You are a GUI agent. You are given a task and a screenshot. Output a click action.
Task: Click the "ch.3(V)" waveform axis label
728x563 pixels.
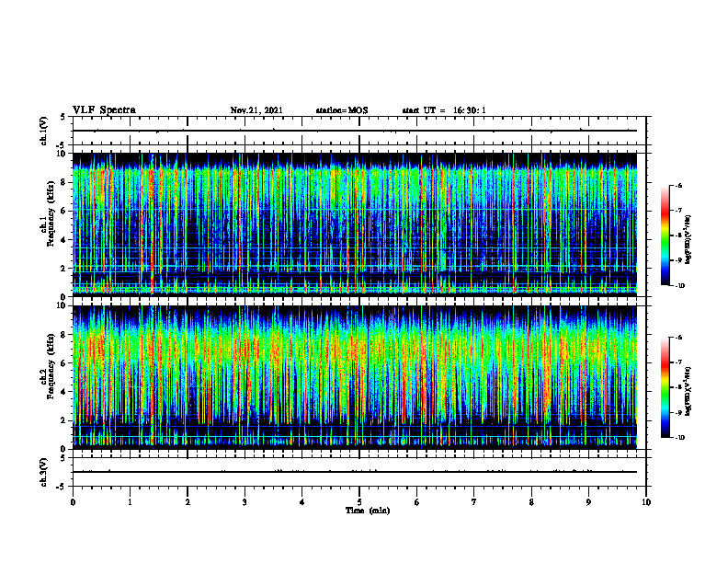coord(43,472)
